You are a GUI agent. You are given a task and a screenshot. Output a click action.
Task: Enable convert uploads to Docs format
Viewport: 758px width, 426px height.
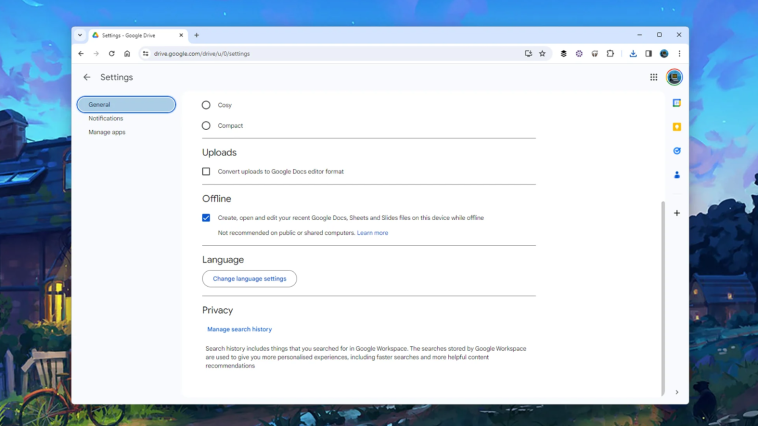206,172
